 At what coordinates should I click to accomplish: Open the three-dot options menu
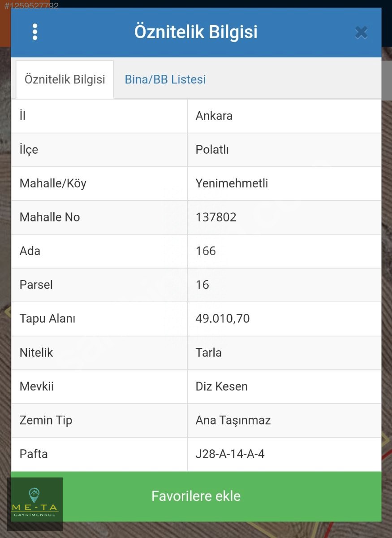35,32
